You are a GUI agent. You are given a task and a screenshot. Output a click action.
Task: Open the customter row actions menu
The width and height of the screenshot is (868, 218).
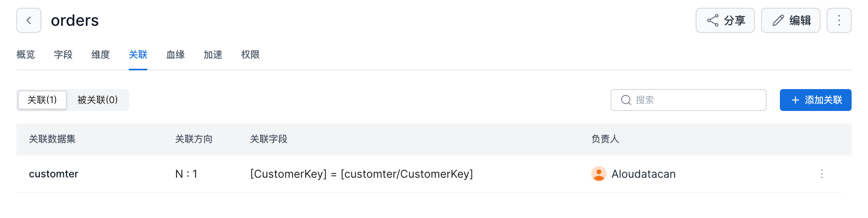(822, 174)
